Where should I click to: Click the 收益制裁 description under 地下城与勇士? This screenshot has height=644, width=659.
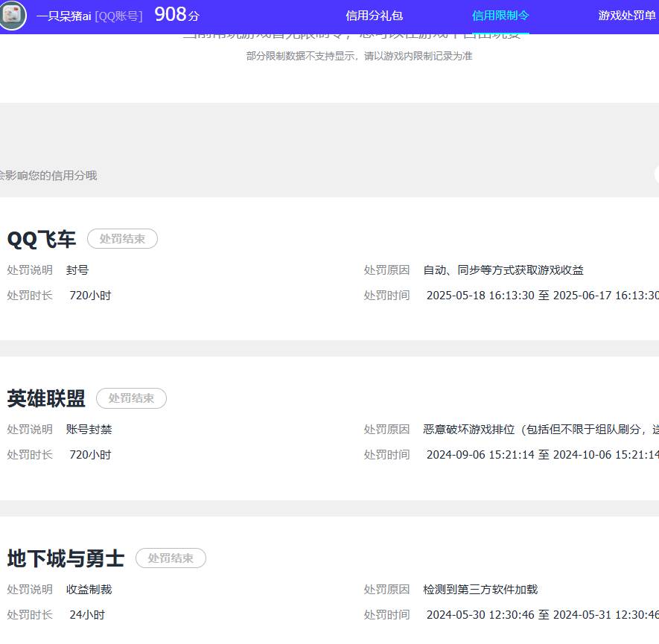tap(89, 589)
